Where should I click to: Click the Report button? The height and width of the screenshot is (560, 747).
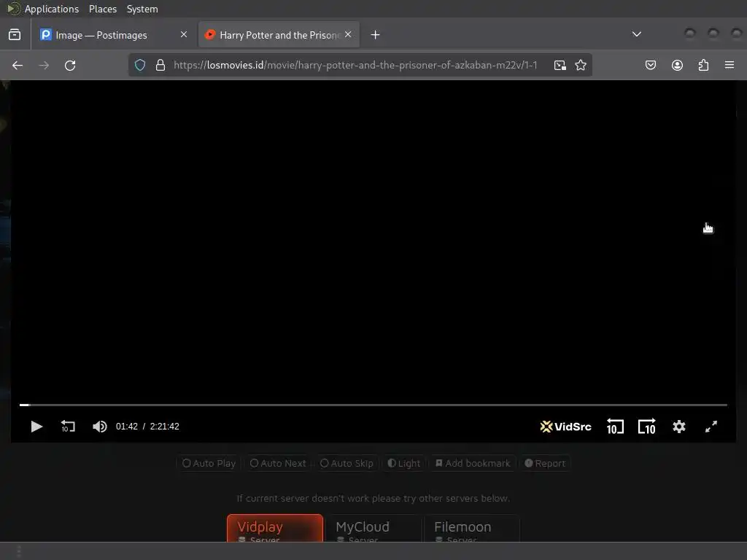[544, 463]
